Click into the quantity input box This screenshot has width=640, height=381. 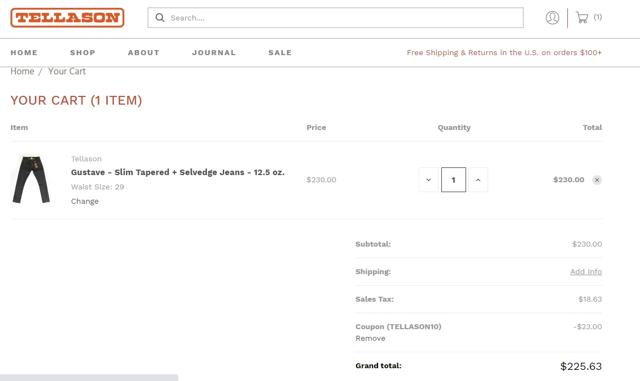tap(453, 180)
